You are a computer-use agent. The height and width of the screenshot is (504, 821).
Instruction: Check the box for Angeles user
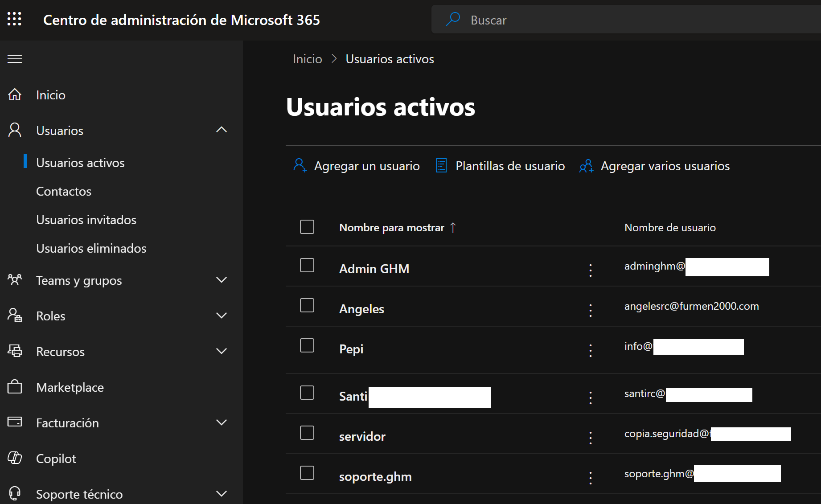[307, 306]
